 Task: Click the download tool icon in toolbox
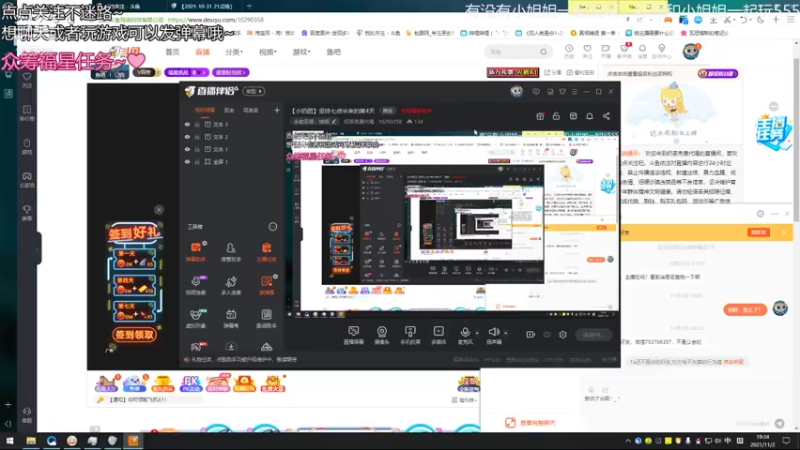click(231, 347)
